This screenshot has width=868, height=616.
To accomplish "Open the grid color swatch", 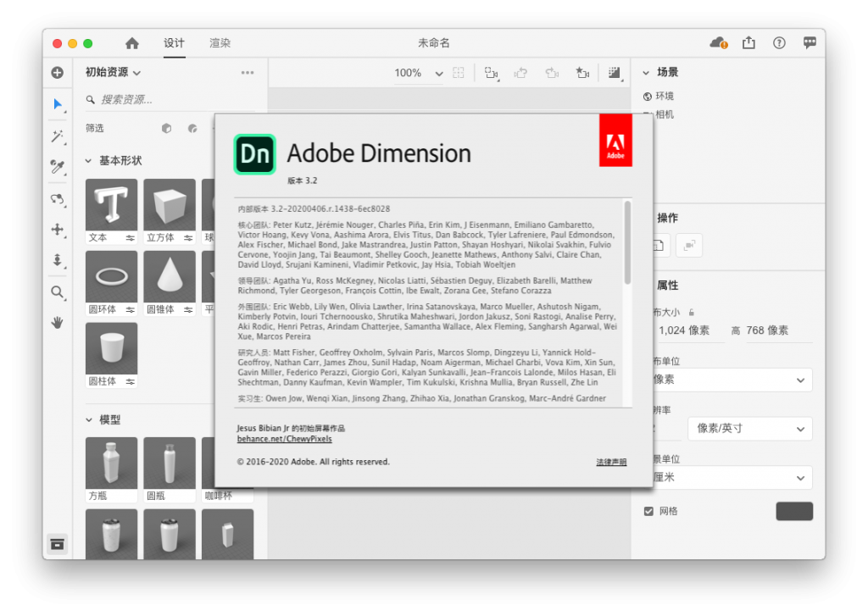I will point(794,512).
